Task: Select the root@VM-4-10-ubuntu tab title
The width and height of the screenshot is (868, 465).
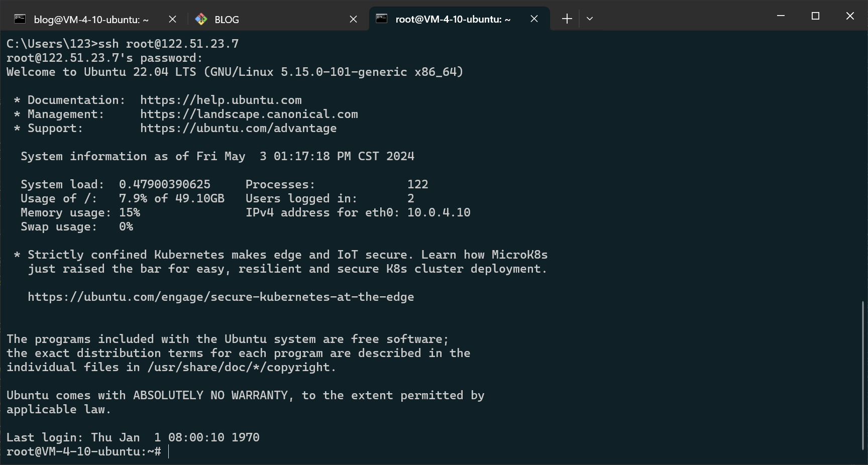Action: pyautogui.click(x=453, y=19)
